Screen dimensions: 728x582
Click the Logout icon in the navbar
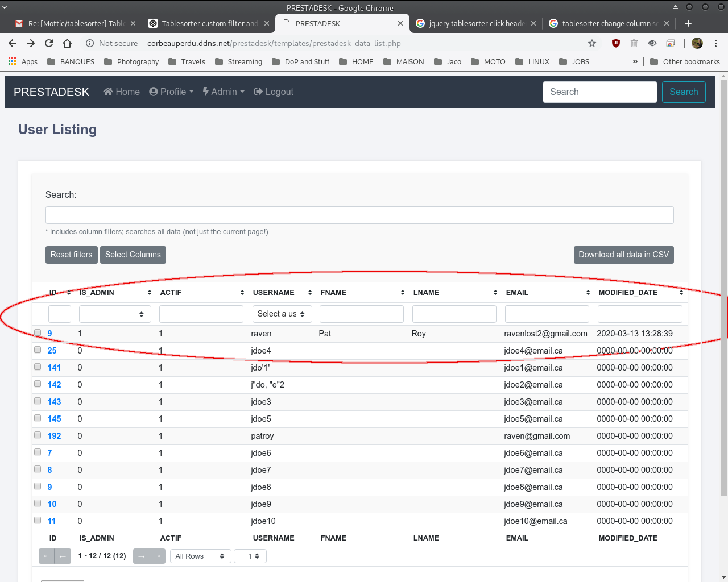[x=259, y=92]
